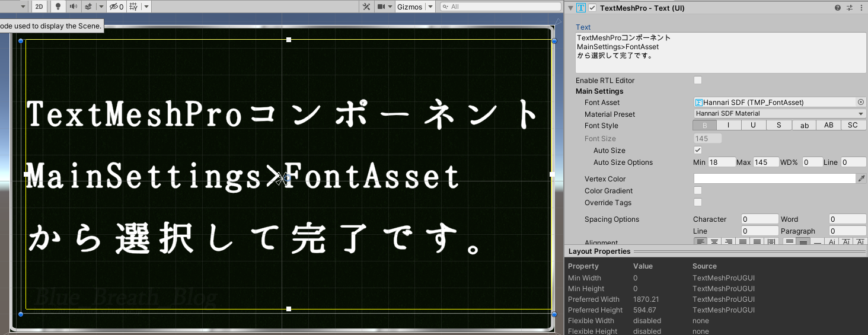Open the Vertex Color swatch
The height and width of the screenshot is (335, 868).
(775, 178)
